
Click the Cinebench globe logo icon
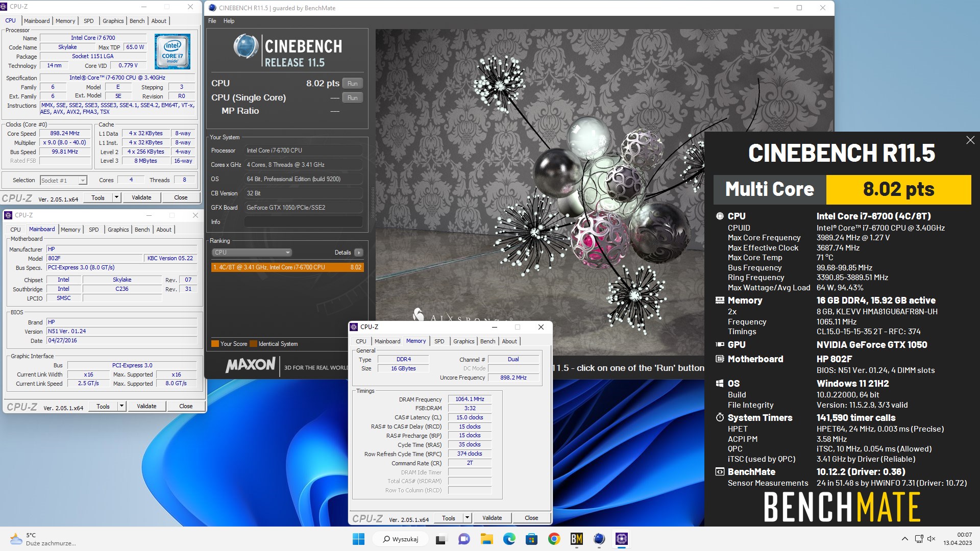(x=246, y=46)
